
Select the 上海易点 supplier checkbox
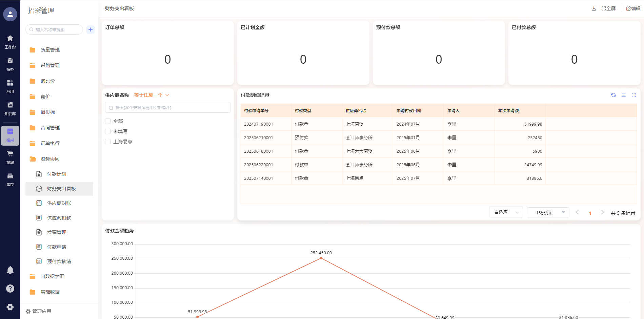tap(108, 142)
